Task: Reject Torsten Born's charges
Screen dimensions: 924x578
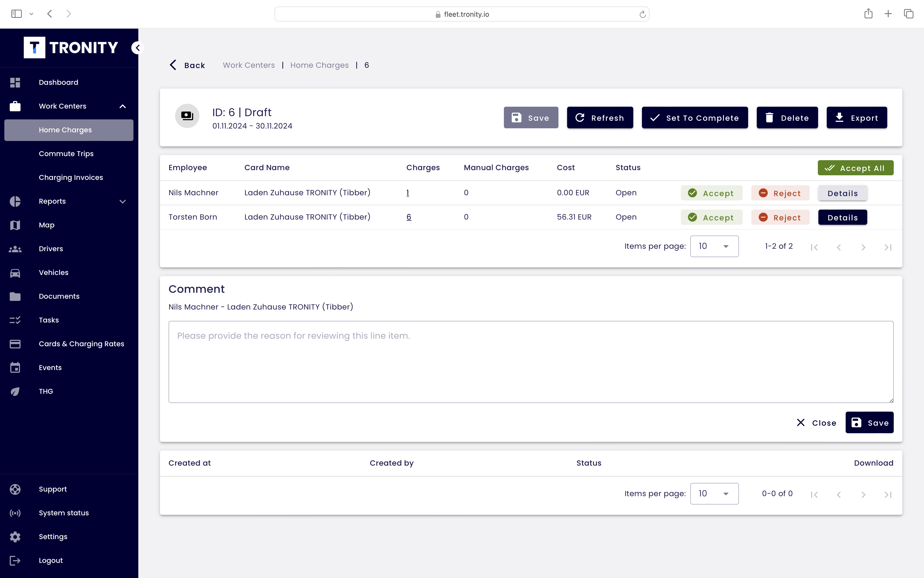Action: 780,217
